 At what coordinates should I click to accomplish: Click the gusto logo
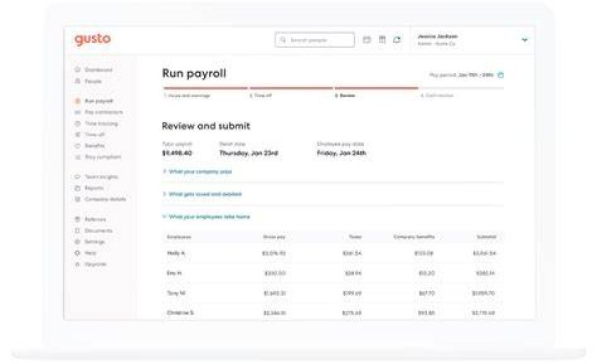[x=93, y=40]
